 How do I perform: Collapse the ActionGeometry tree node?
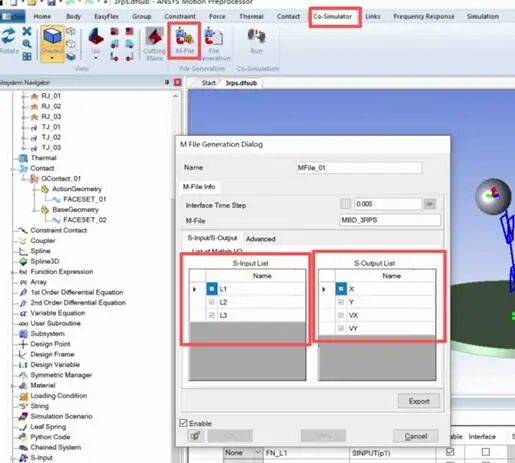pyautogui.click(x=35, y=189)
